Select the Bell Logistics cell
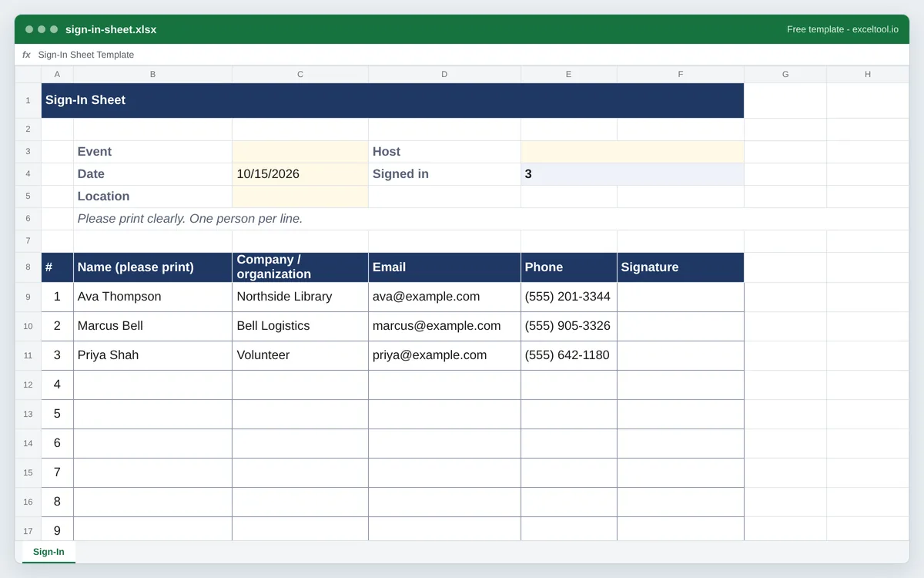Screen dimensions: 924x578 300,326
